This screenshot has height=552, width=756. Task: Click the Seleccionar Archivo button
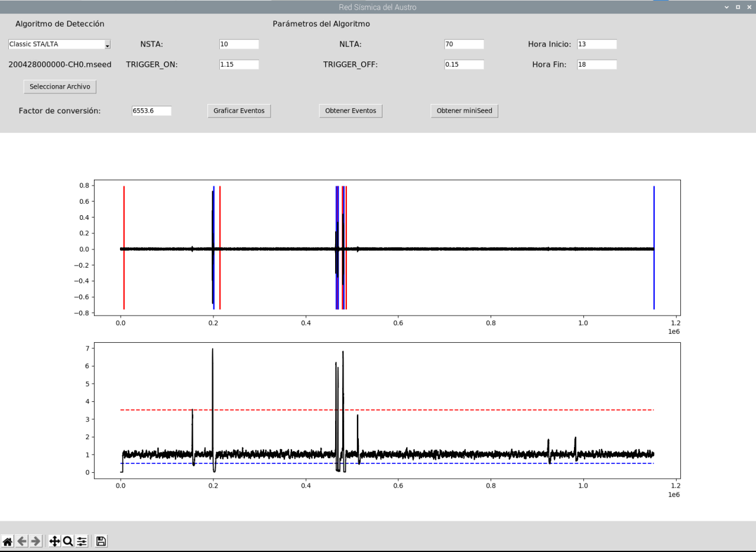(x=60, y=87)
